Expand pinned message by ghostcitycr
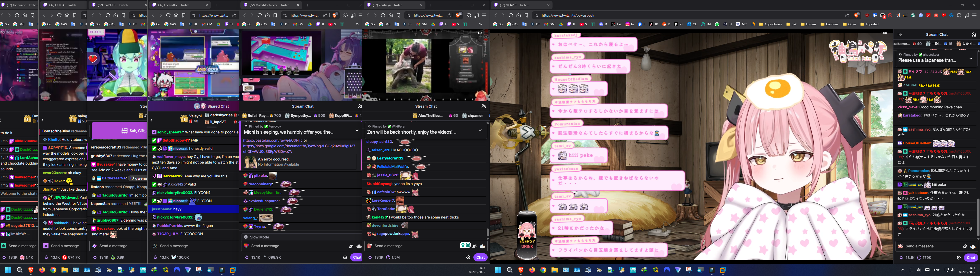 click(971, 58)
